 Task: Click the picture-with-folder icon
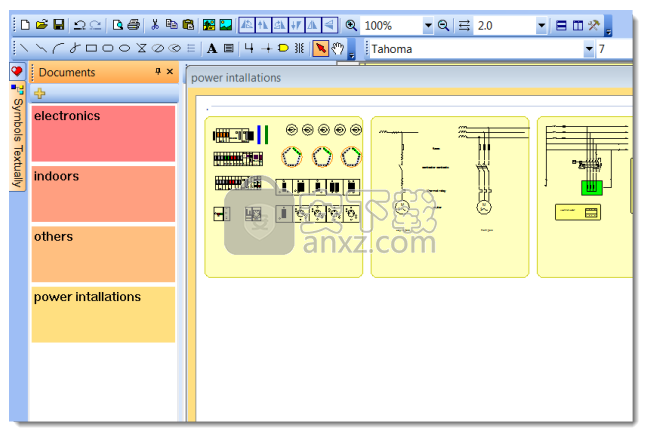[x=209, y=25]
